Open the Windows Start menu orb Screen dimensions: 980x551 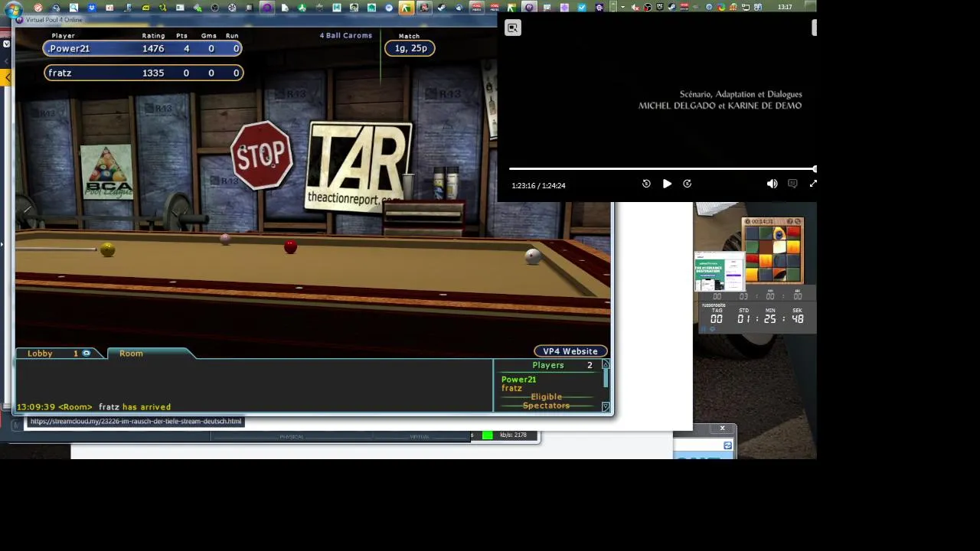[13, 8]
